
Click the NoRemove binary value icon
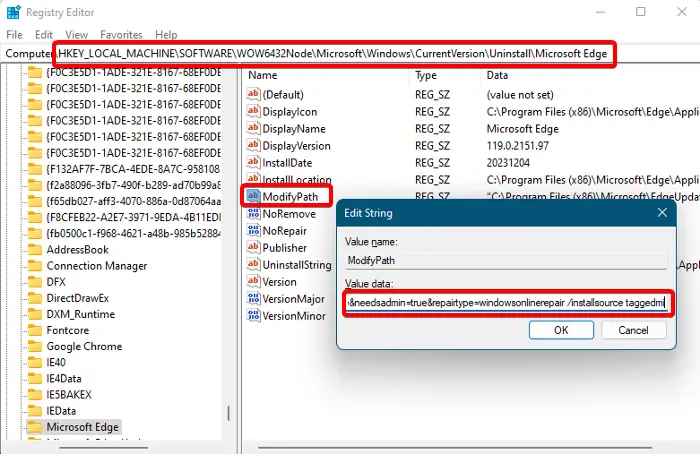tap(253, 213)
